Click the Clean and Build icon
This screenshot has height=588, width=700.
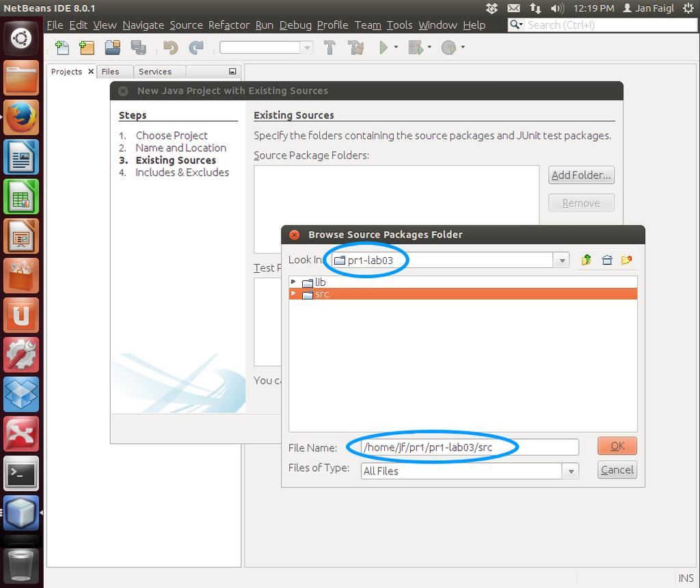(355, 47)
